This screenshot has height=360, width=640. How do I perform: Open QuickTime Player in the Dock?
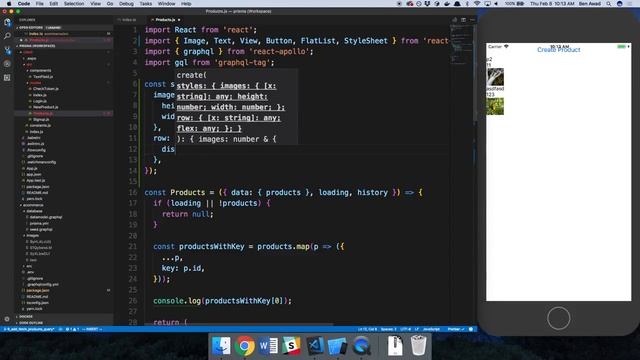(361, 346)
